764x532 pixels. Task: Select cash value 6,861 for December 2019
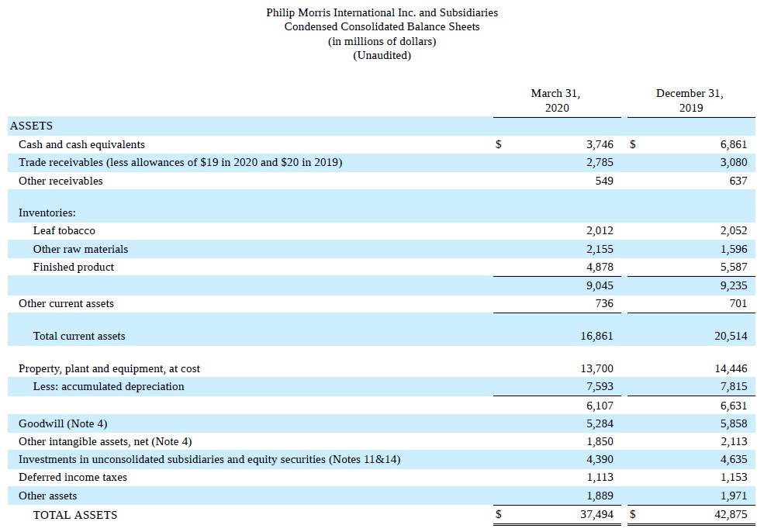734,145
